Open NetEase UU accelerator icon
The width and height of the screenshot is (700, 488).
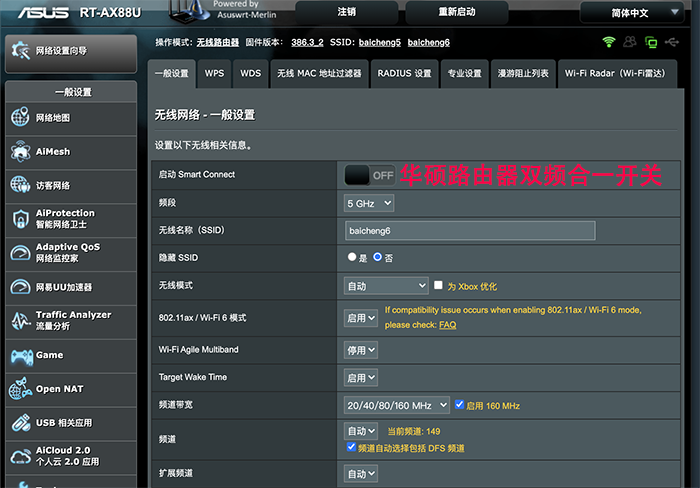21,287
